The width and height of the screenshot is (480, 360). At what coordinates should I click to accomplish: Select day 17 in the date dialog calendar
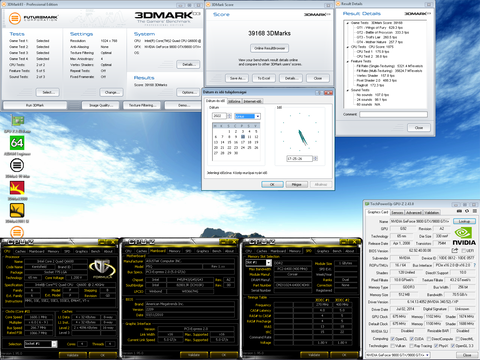pos(243,142)
